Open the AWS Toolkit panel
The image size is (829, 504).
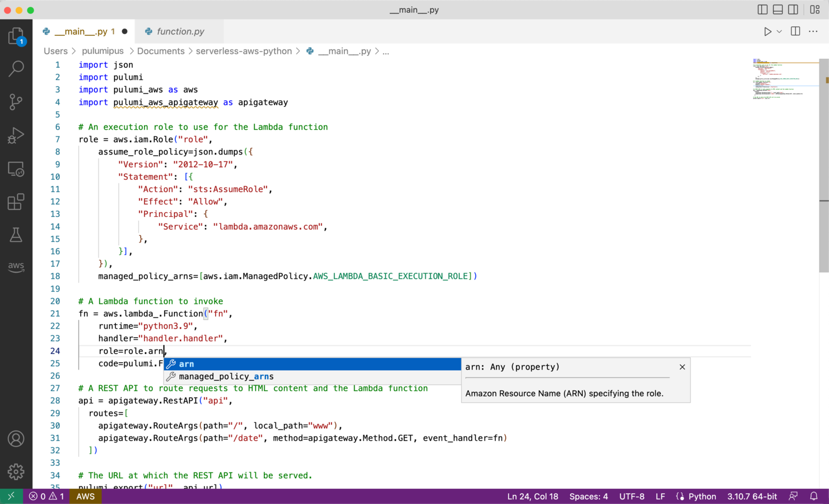(x=16, y=266)
